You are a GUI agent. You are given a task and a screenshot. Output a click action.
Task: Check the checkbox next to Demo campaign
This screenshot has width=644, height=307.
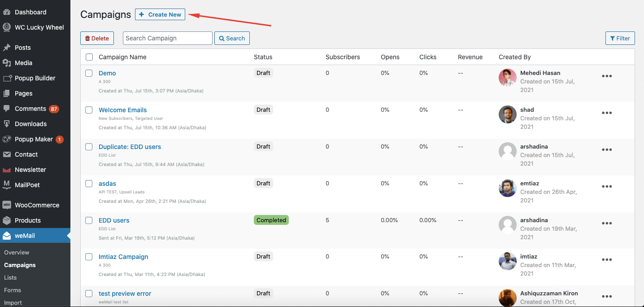89,73
